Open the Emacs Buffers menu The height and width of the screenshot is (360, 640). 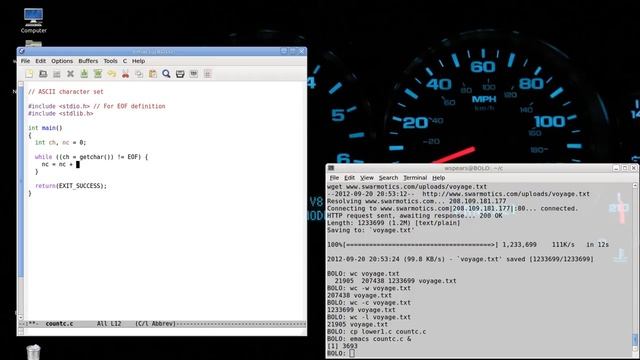tap(88, 61)
